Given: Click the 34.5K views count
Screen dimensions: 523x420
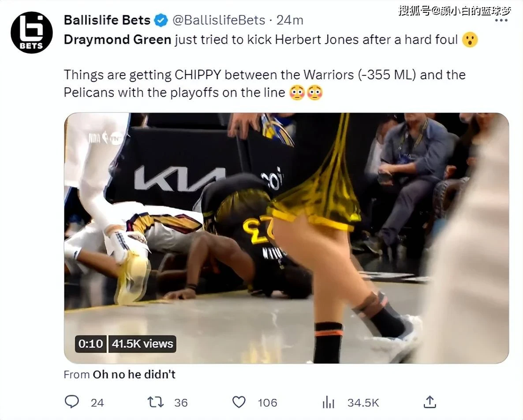Looking at the screenshot, I should coord(363,403).
